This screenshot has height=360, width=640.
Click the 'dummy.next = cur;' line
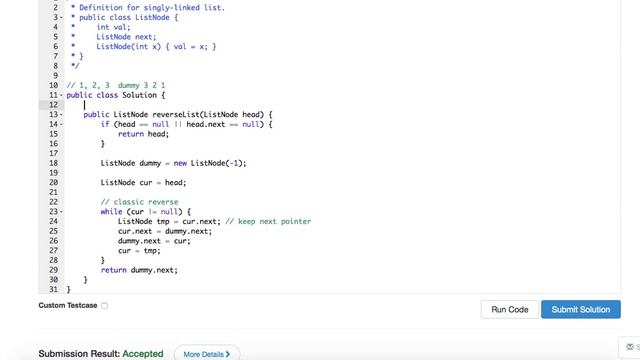point(154,241)
